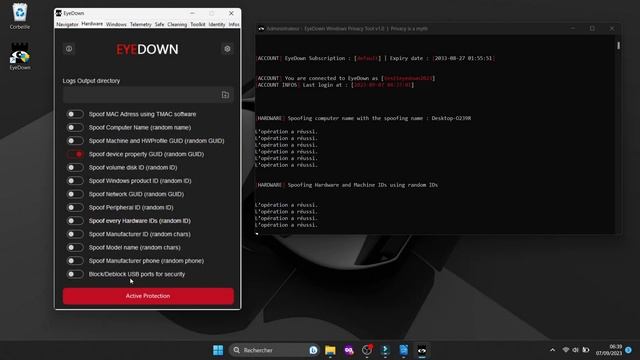Open the EyeDown desktop shortcut
The width and height of the screenshot is (640, 360).
pyautogui.click(x=20, y=56)
